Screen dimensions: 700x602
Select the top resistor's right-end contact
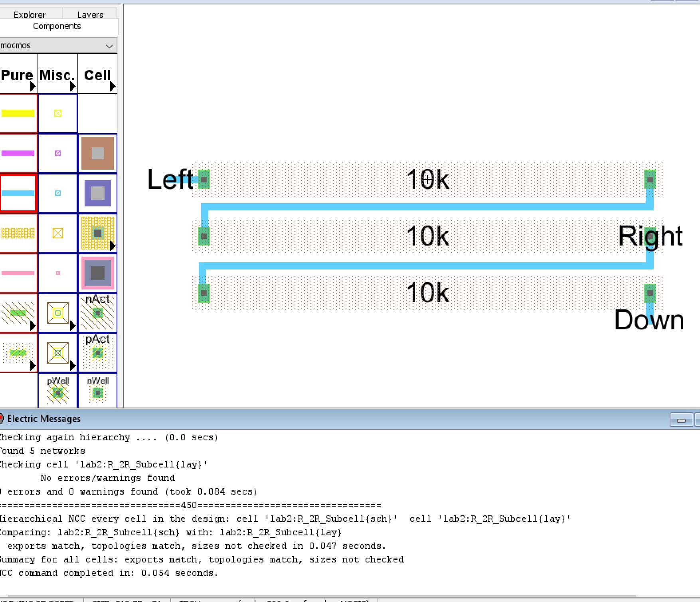[650, 179]
